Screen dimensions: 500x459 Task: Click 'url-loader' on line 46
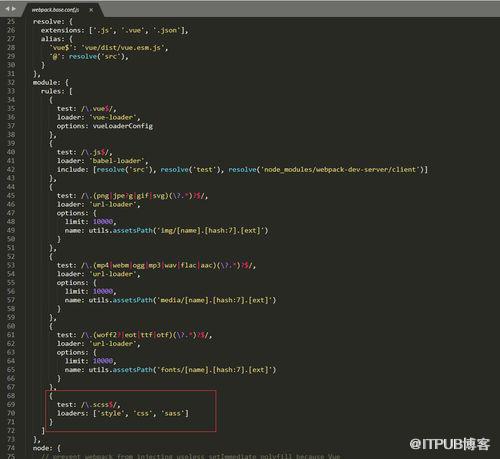point(113,204)
